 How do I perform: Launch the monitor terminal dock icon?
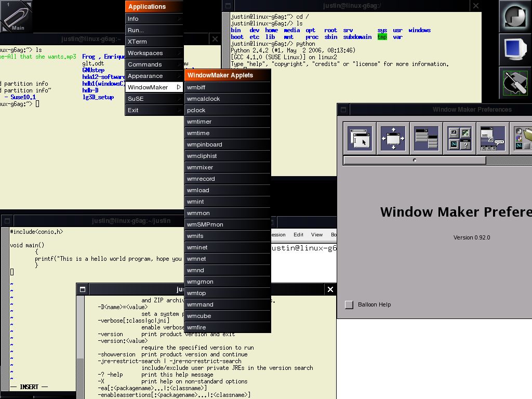coord(515,50)
